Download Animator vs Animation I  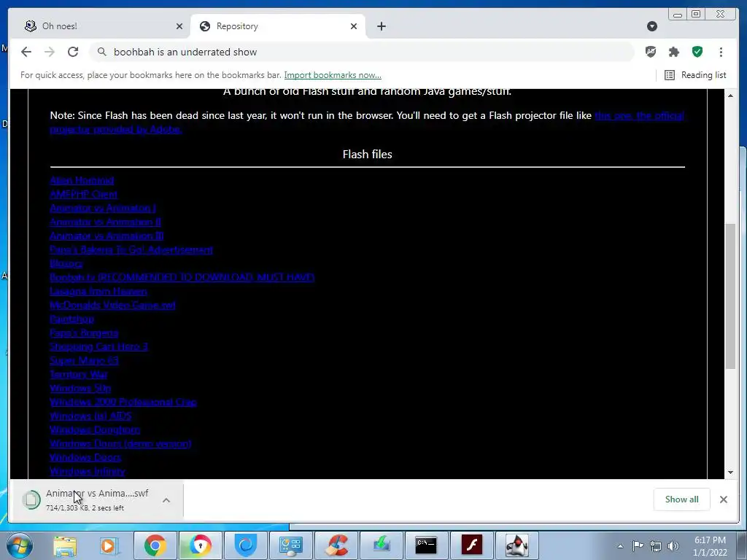[x=103, y=208]
